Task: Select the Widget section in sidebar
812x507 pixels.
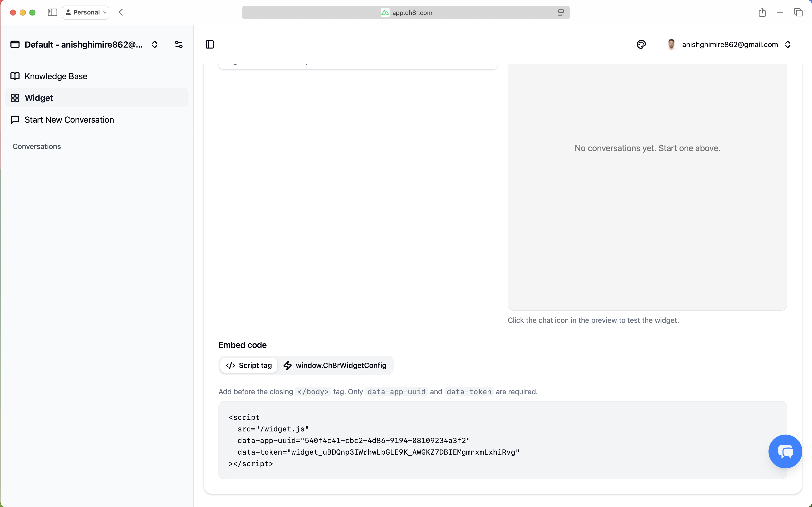Action: click(x=39, y=98)
